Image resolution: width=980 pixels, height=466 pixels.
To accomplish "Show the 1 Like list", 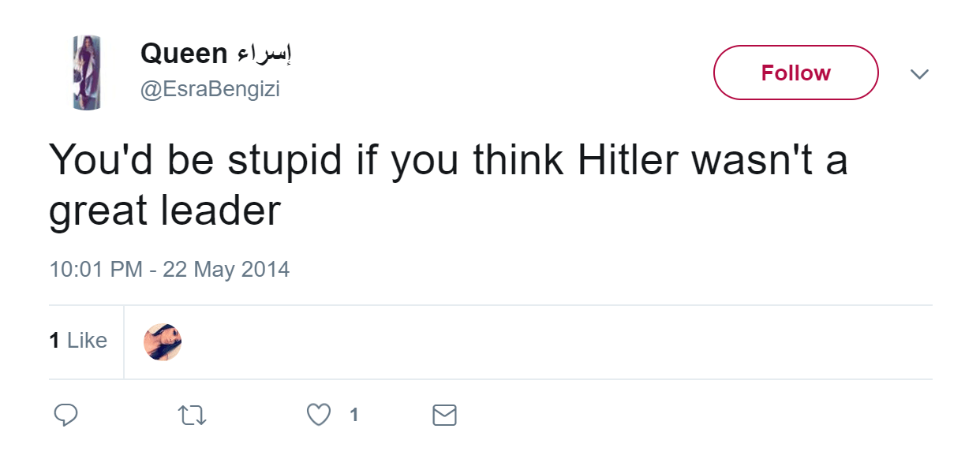I will coord(78,341).
